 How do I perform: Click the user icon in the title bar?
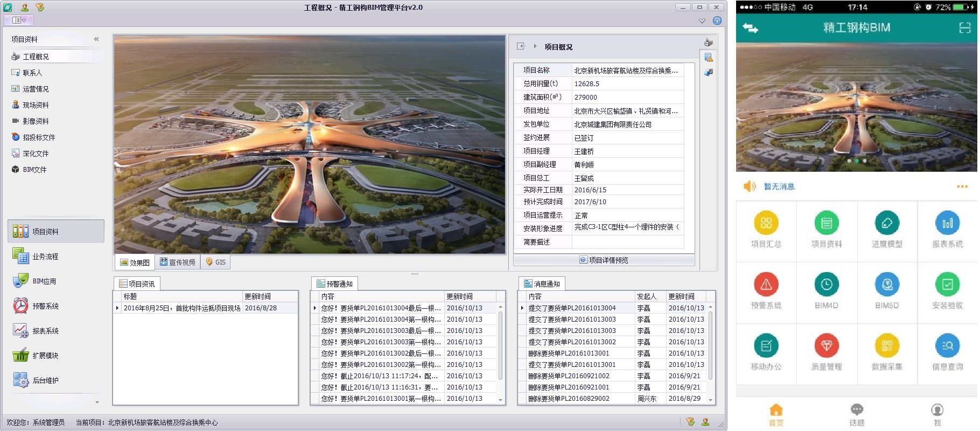(25, 8)
